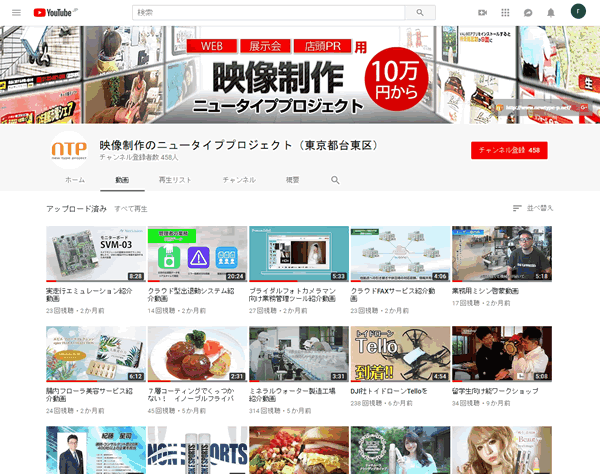Open the woman in garden video thumbnail
The image size is (600, 474).
pyautogui.click(x=400, y=450)
